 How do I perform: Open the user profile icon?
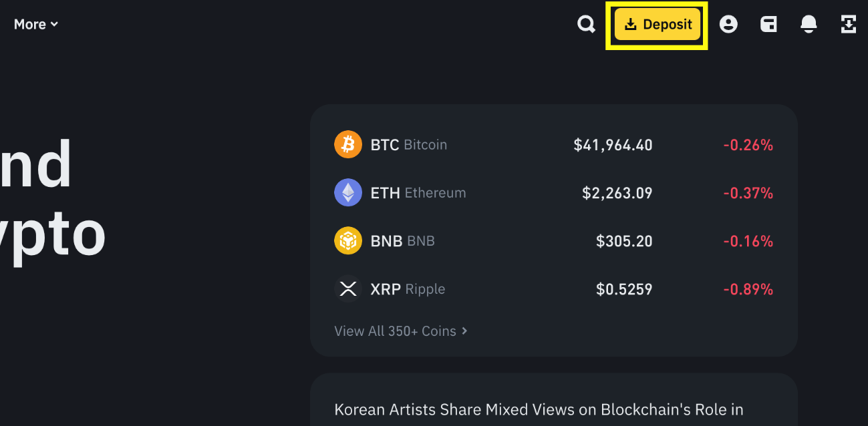(728, 25)
